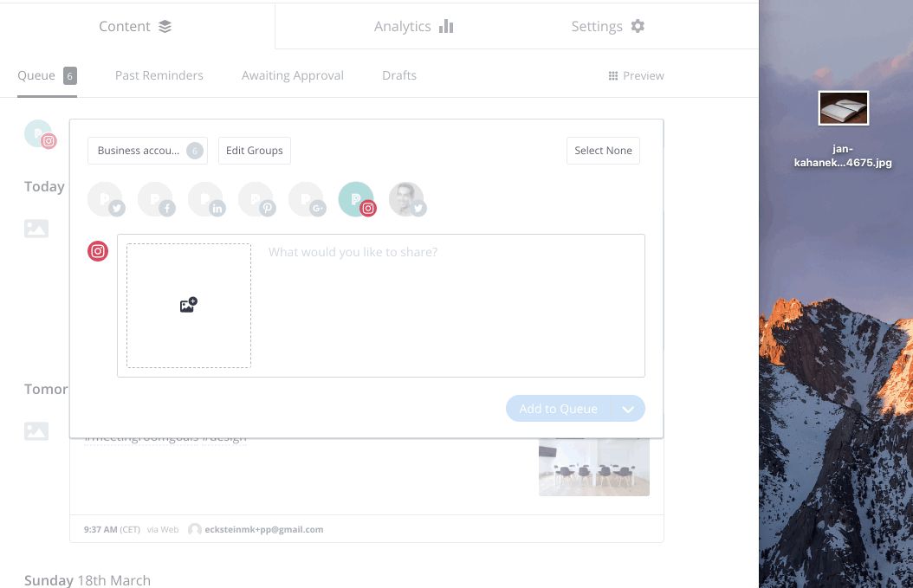Click the add image icon in upload box
Screen dimensions: 913x588
point(188,305)
